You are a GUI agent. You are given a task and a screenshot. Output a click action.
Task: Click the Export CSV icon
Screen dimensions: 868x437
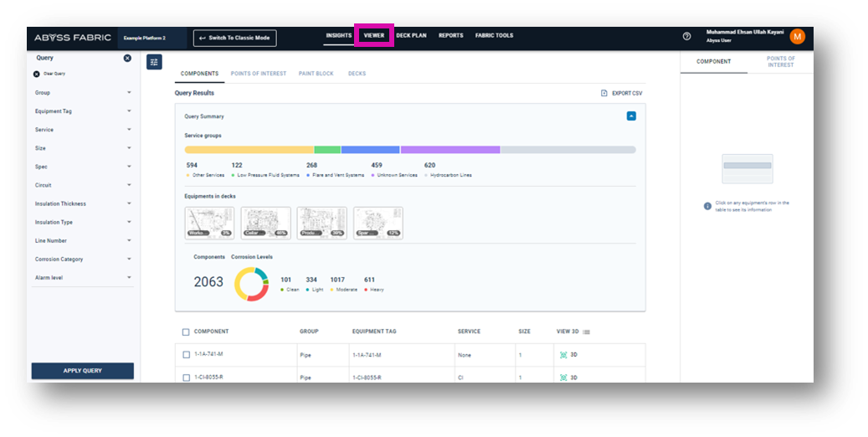tap(604, 93)
